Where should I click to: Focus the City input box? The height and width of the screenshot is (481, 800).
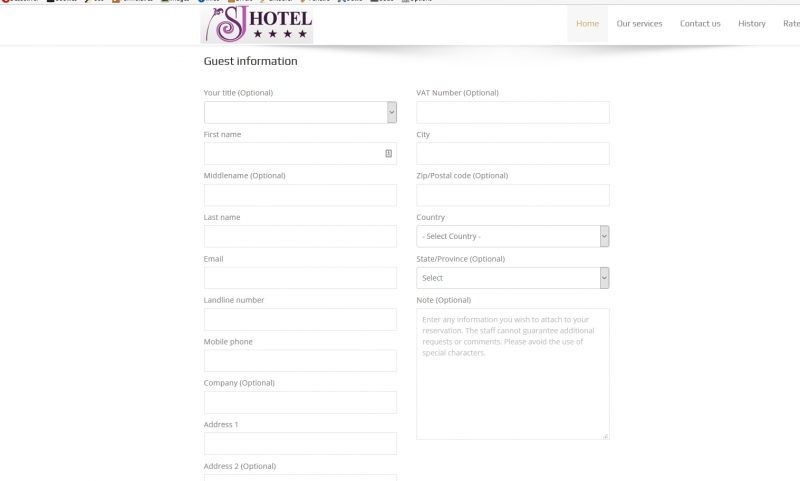512,153
